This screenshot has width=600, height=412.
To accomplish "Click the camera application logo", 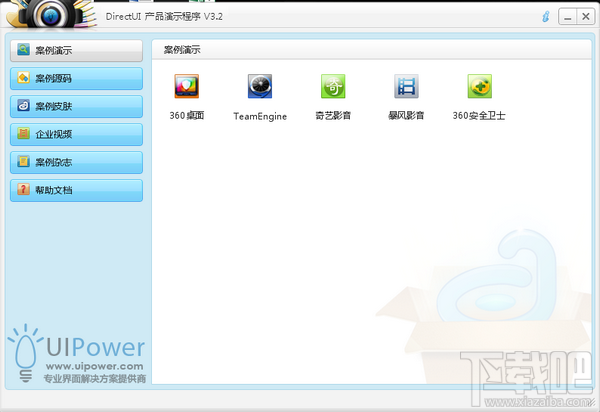I will tap(51, 15).
